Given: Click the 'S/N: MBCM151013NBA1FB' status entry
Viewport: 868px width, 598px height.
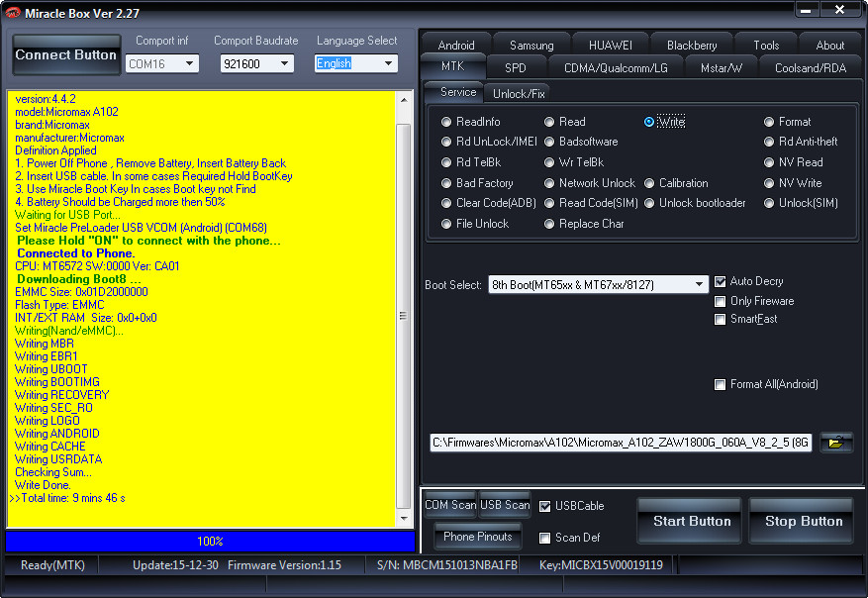Looking at the screenshot, I should click(447, 565).
